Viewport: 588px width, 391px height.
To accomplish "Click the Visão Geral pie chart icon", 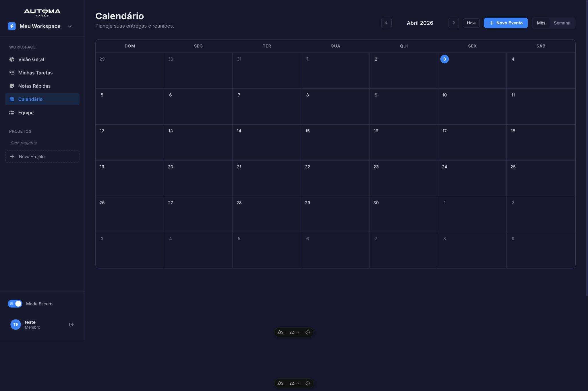I will [x=12, y=59].
